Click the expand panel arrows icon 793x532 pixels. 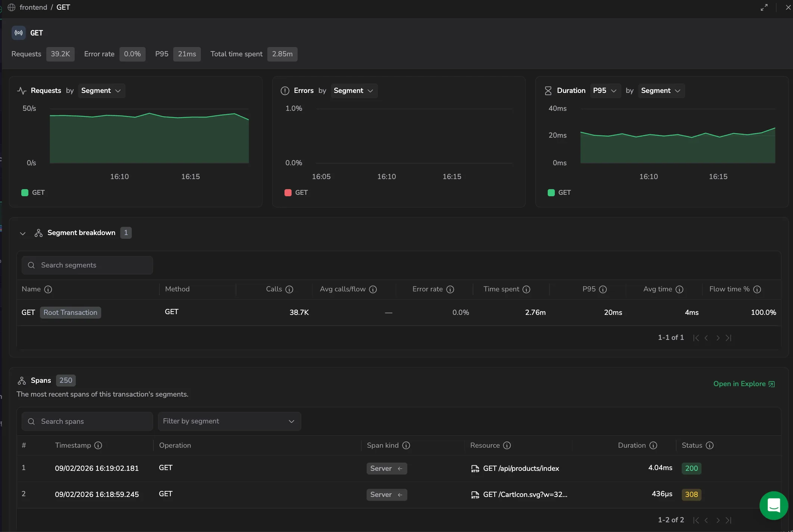click(764, 7)
